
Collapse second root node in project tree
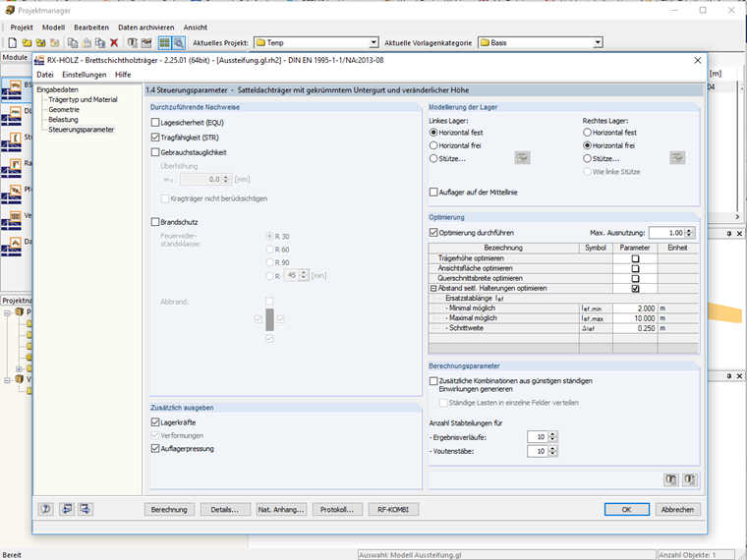click(8, 380)
